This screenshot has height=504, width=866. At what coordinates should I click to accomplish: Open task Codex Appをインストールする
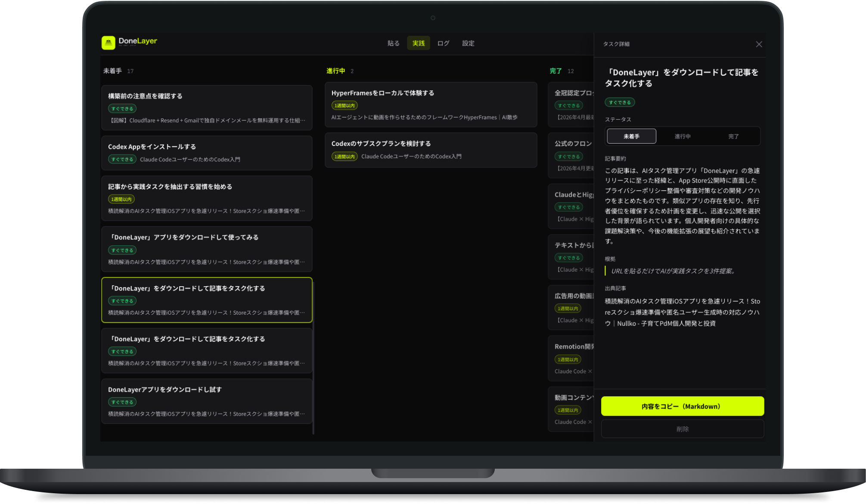coord(207,153)
